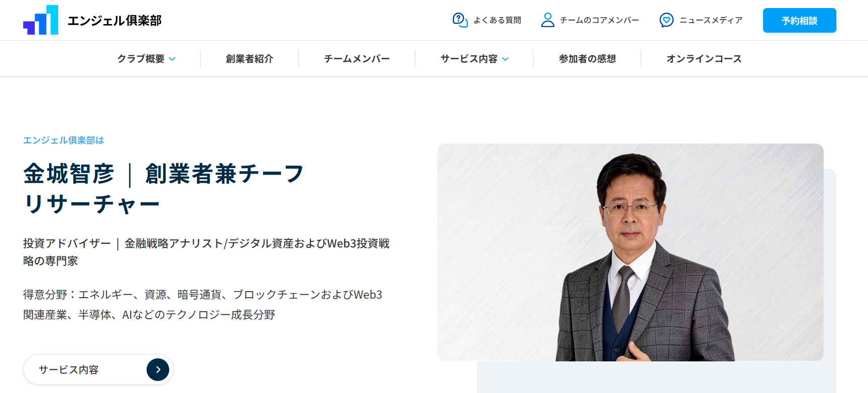Open the ニュースメディア link
Viewport: 868px width, 393px height.
point(711,20)
